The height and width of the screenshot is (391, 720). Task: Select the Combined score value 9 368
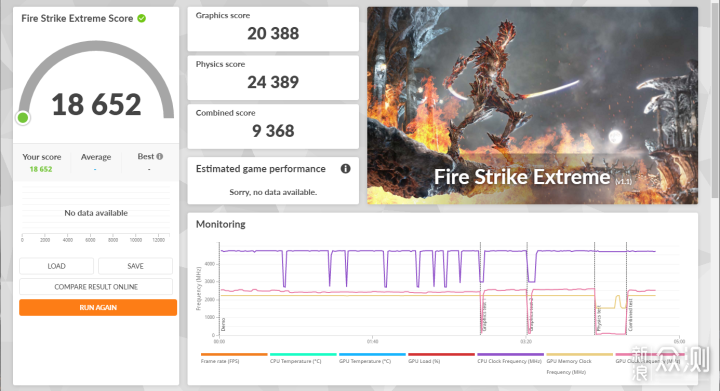point(273,131)
